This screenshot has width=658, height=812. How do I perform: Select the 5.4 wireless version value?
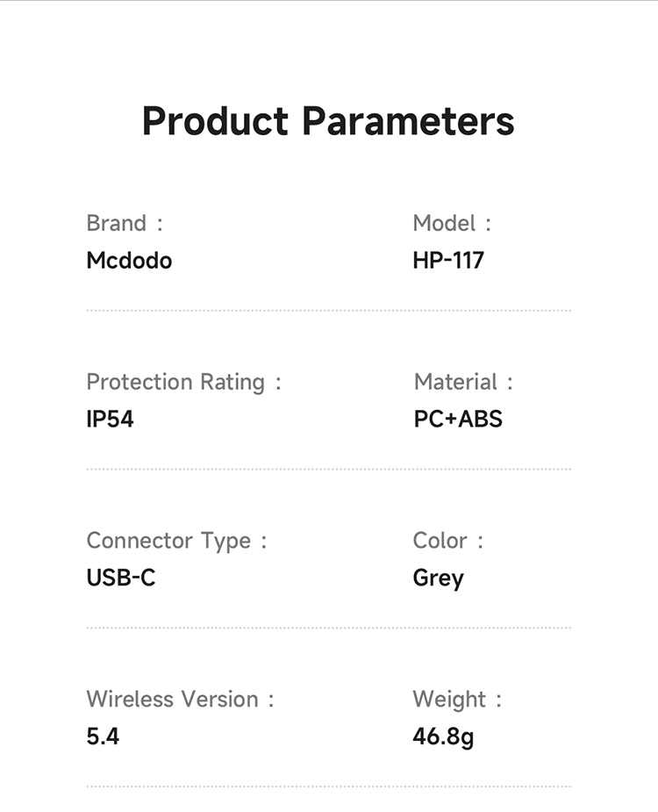pyautogui.click(x=103, y=737)
